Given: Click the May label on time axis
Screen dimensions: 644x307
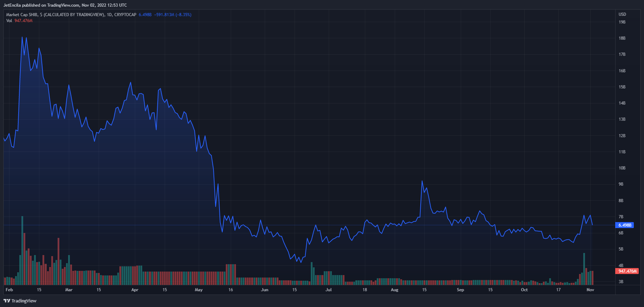Looking at the screenshot, I should pos(199,290).
